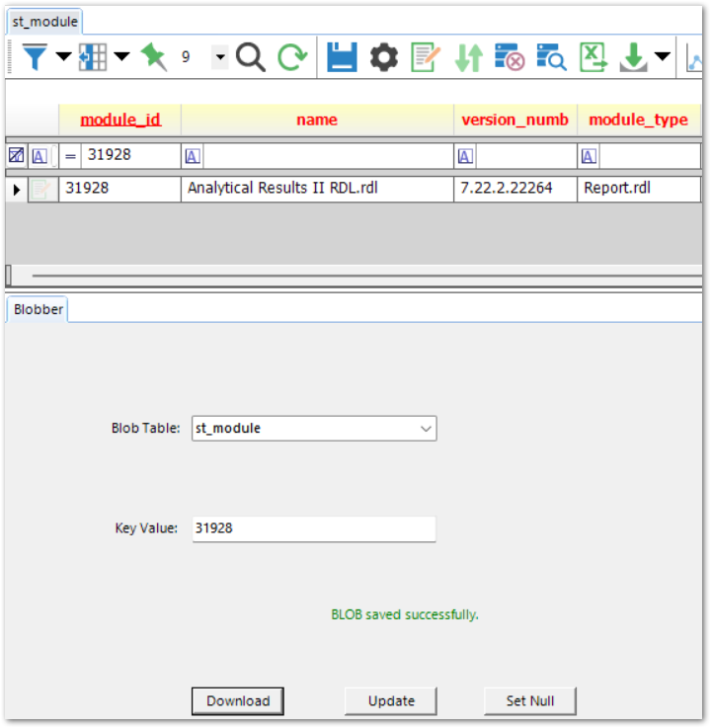The image size is (711, 728).
Task: Click the Update button
Action: [x=391, y=701]
